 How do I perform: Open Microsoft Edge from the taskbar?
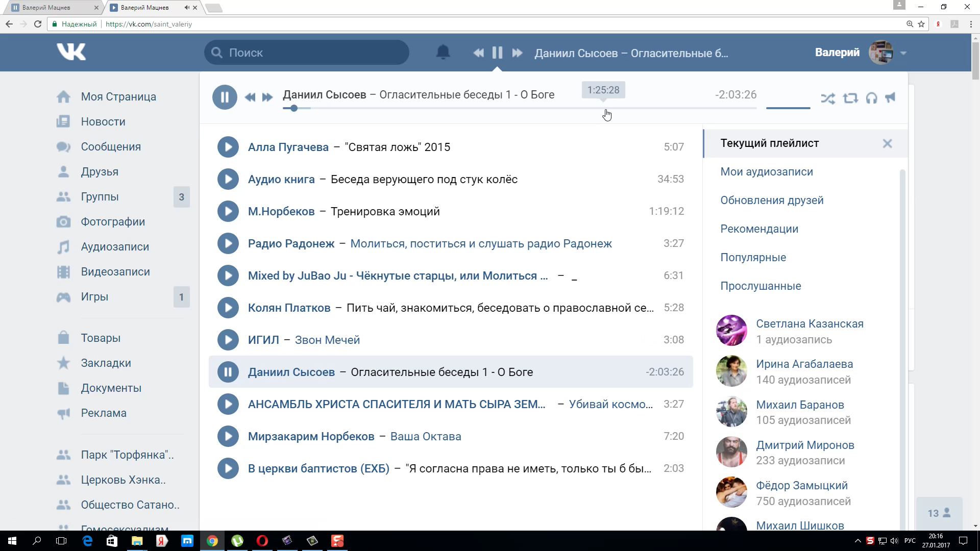coord(87,541)
